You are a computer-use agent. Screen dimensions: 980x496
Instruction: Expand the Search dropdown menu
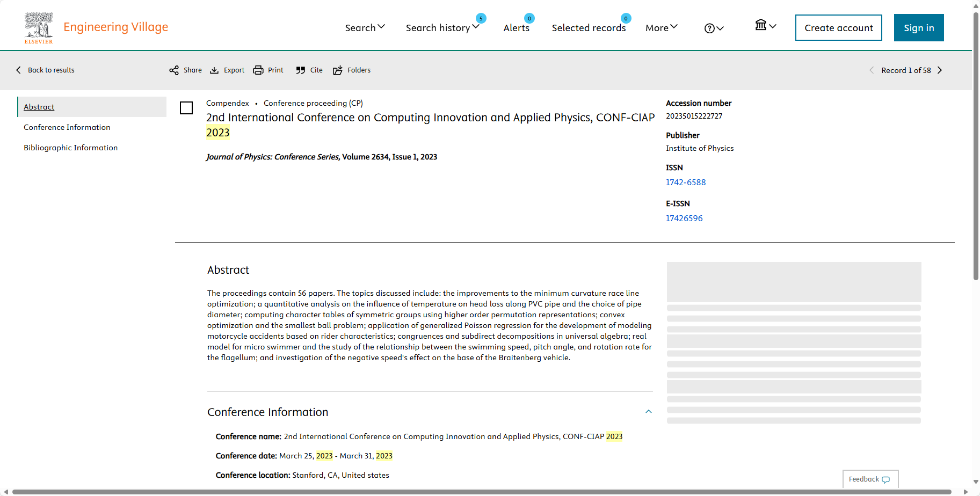click(365, 27)
